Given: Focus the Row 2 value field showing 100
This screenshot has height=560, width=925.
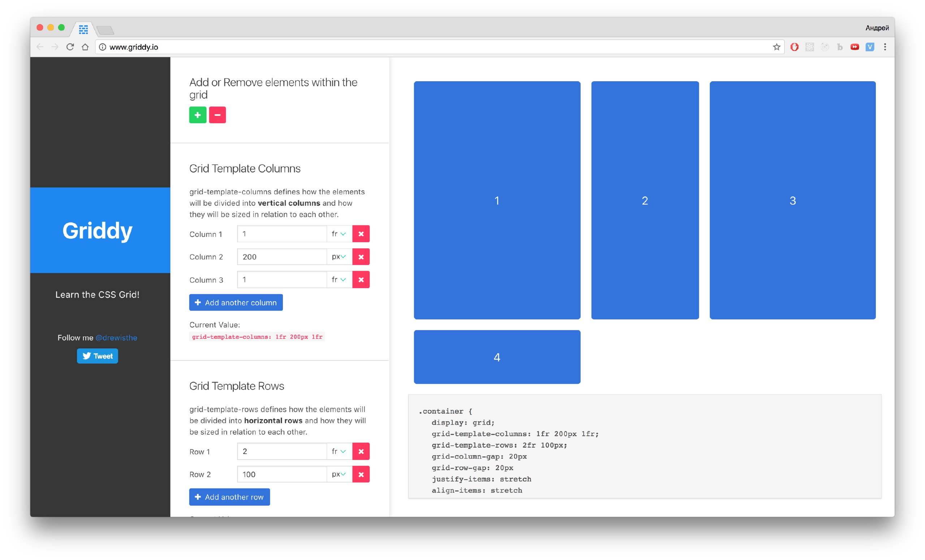Looking at the screenshot, I should pos(282,474).
